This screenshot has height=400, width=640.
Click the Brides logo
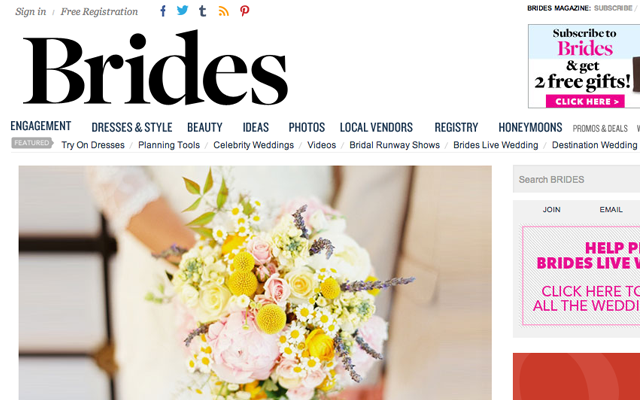tap(156, 67)
